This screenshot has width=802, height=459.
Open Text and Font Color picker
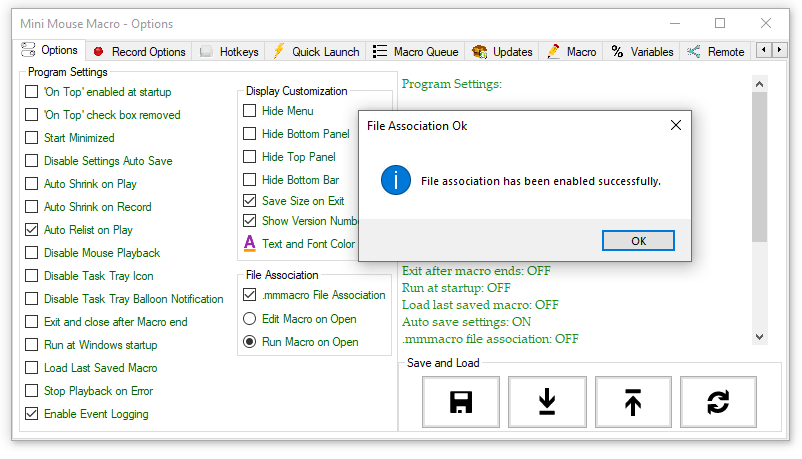coord(300,244)
